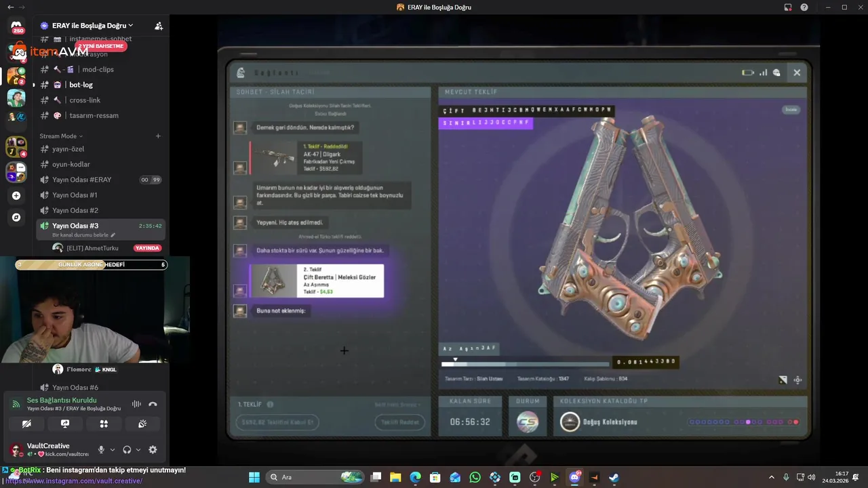The width and height of the screenshot is (868, 488).
Task: Jump to 2 YENİ BAHSETME mentions
Action: coord(101,46)
